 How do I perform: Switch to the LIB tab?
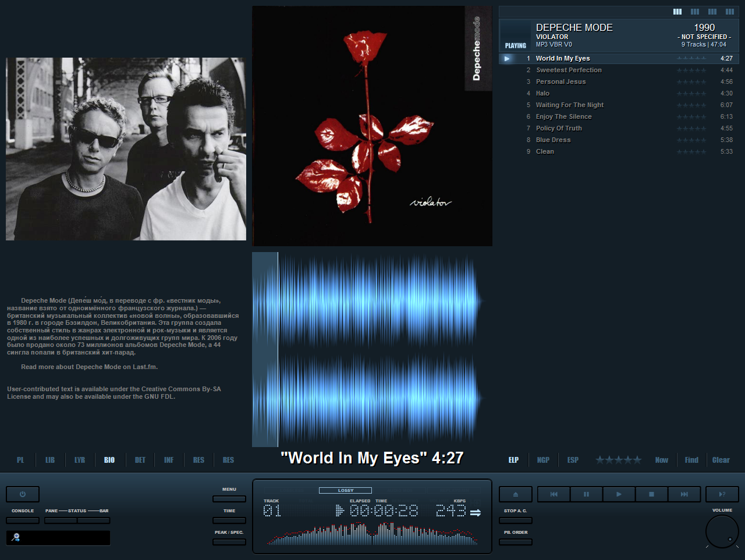pos(50,460)
